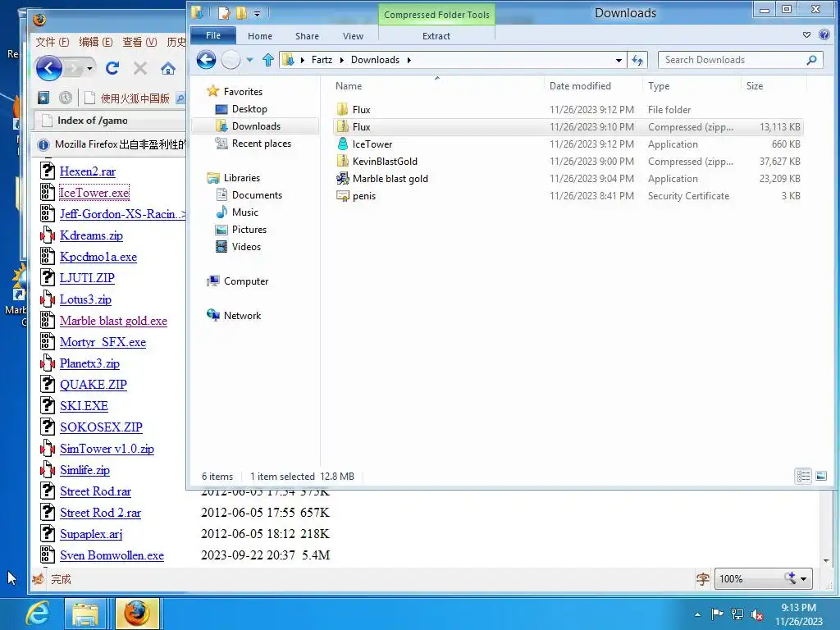Viewport: 840px width, 630px height.
Task: Reload the Firefox page
Action: pyautogui.click(x=112, y=68)
